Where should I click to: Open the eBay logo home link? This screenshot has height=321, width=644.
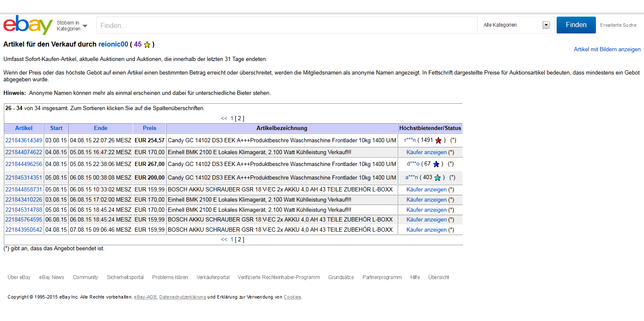[x=28, y=25]
